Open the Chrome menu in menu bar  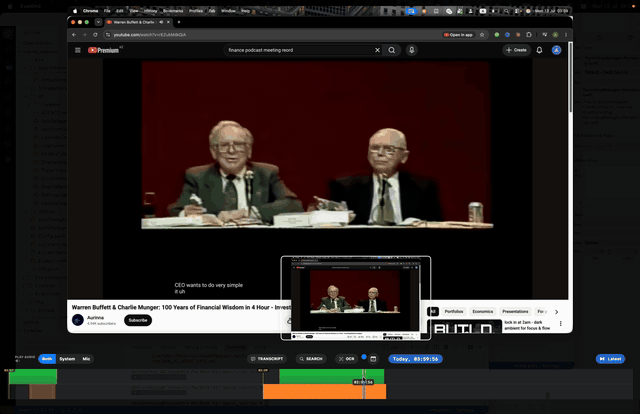click(x=91, y=11)
